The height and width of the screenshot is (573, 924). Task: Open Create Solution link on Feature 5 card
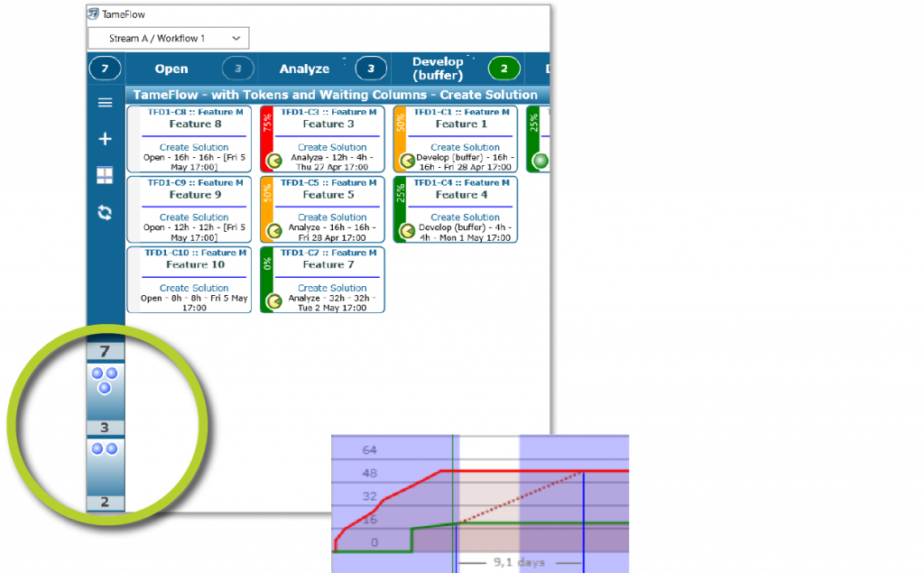click(332, 217)
